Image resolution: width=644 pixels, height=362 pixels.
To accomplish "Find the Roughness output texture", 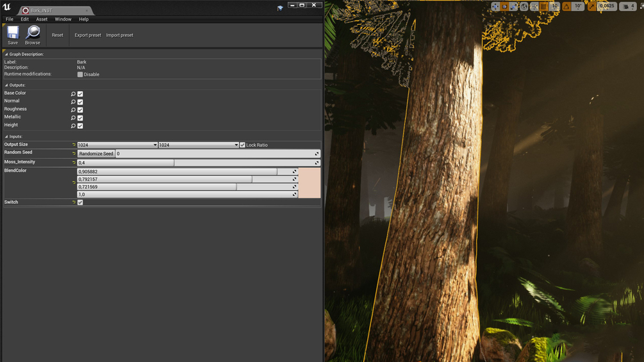I will click(73, 110).
